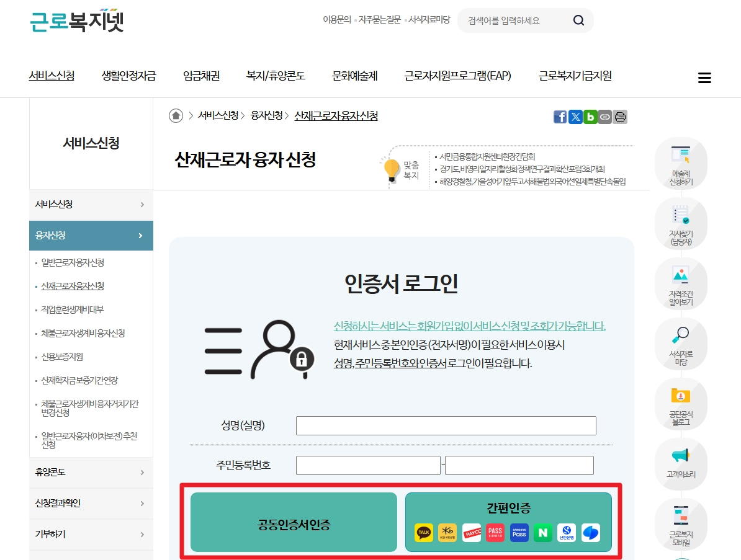Share the page on Facebook
Viewport: 741px width, 560px height.
(560, 117)
